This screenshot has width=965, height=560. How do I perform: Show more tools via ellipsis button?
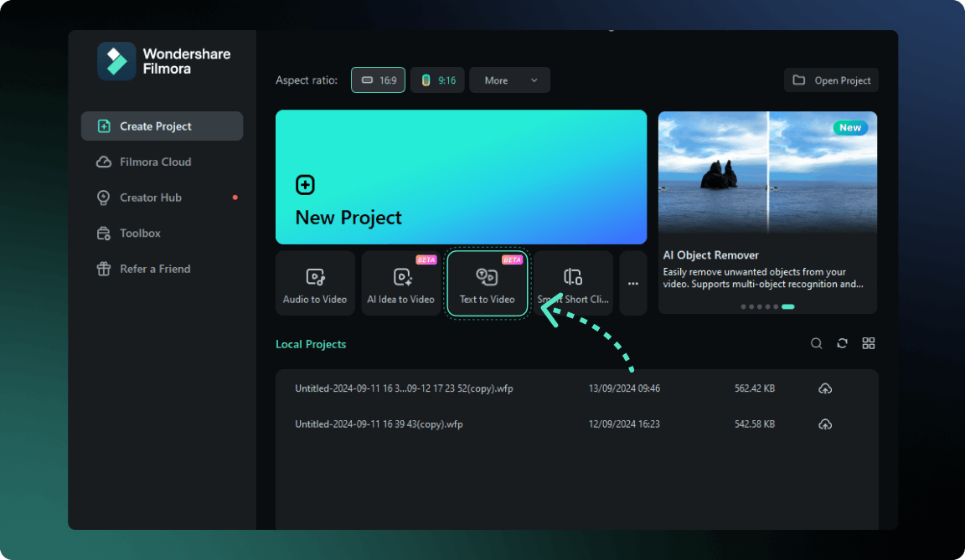(x=632, y=284)
